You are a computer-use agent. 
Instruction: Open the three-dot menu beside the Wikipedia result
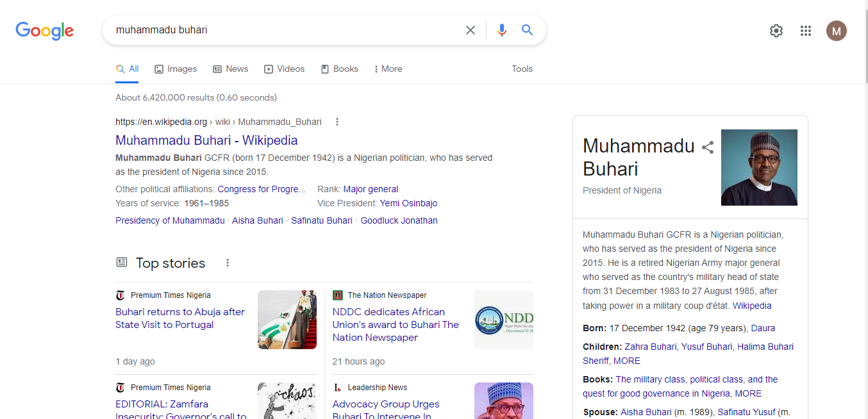click(337, 121)
